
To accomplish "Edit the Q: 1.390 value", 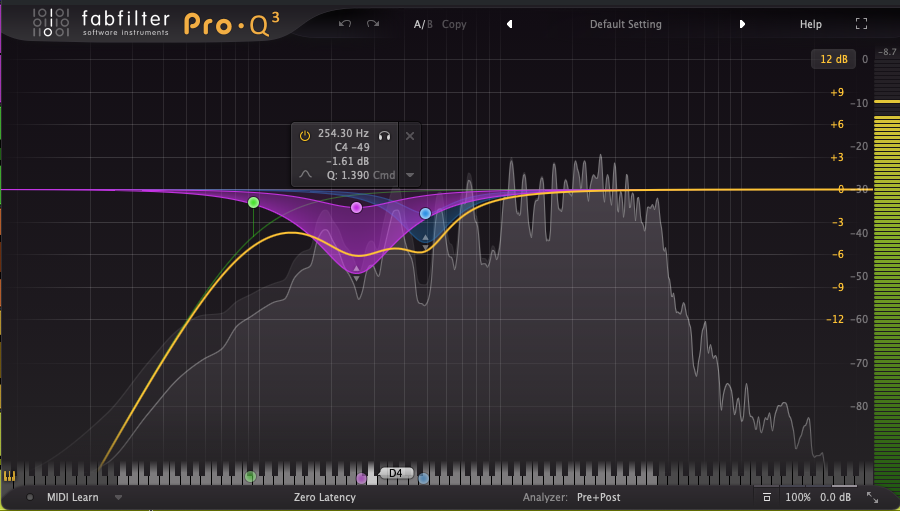I will 348,175.
